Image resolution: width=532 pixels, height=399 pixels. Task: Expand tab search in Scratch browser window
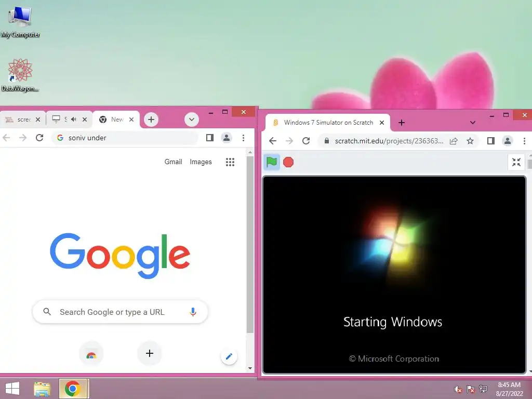pyautogui.click(x=473, y=123)
